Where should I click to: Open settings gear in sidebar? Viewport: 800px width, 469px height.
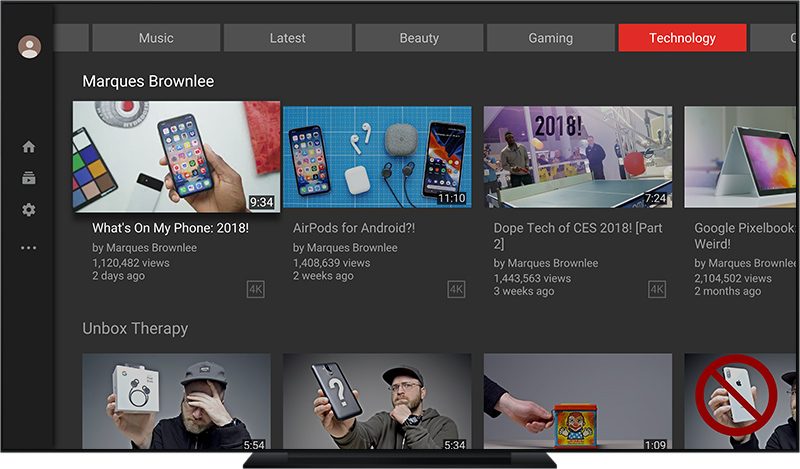pos(29,209)
